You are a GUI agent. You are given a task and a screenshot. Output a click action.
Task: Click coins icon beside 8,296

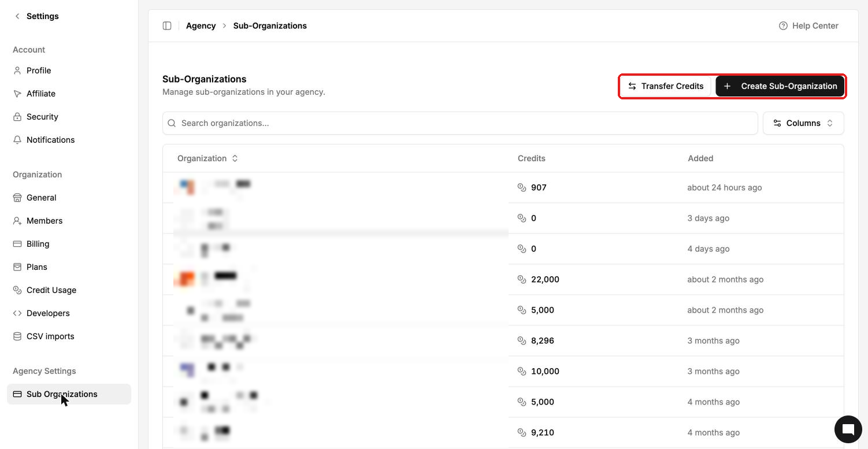[x=522, y=340]
